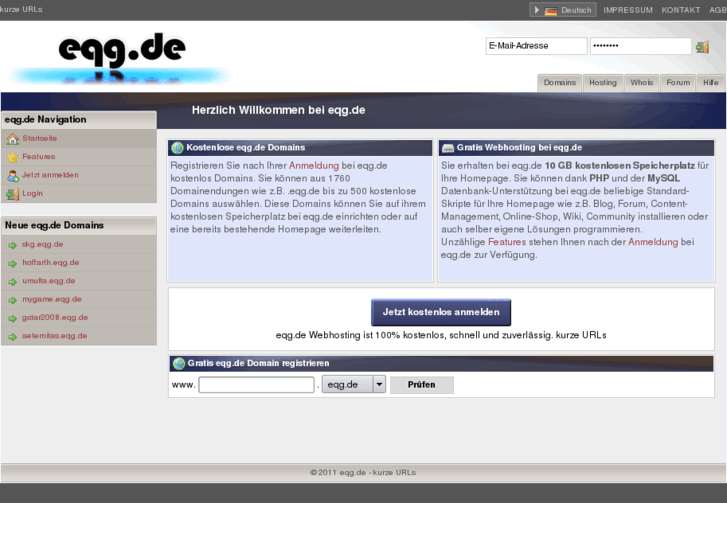Follow the Startseite navigation link

point(39,138)
